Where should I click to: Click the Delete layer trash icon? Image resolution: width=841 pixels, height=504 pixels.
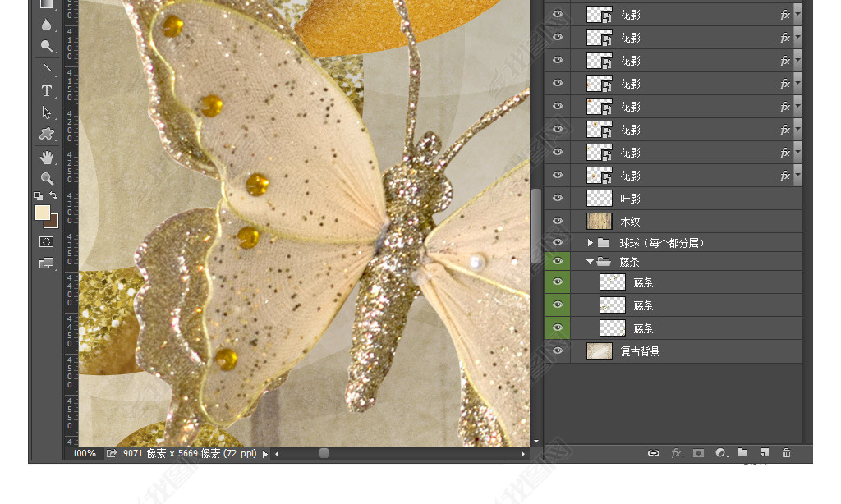pos(787,453)
